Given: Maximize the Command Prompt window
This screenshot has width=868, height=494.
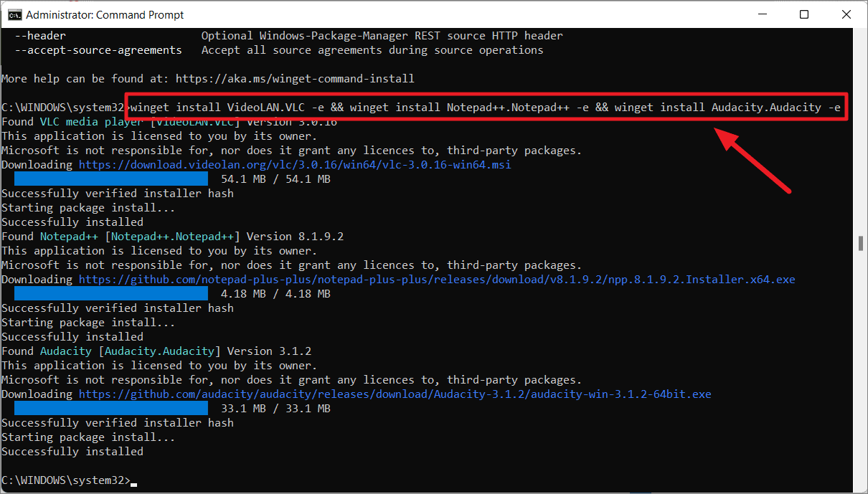Looking at the screenshot, I should [804, 14].
